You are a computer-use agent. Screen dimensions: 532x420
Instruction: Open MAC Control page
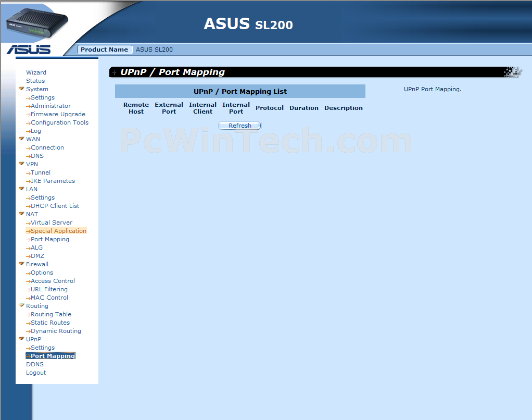coord(49,298)
